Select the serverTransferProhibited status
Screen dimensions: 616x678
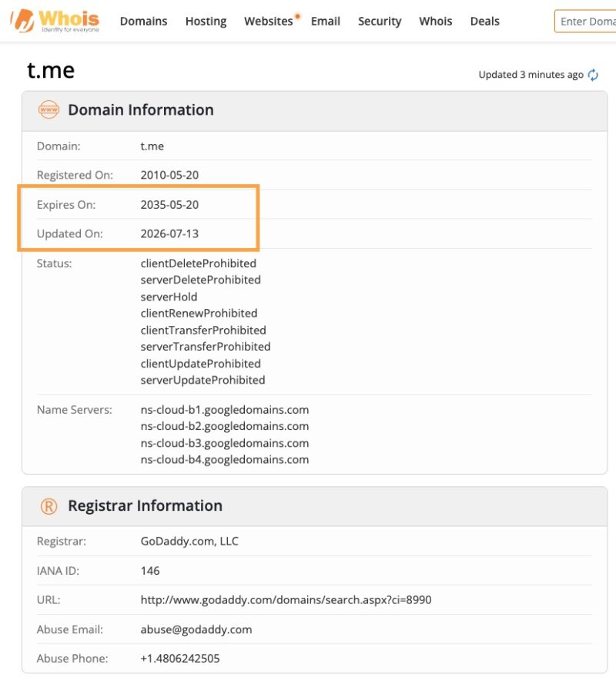click(206, 347)
